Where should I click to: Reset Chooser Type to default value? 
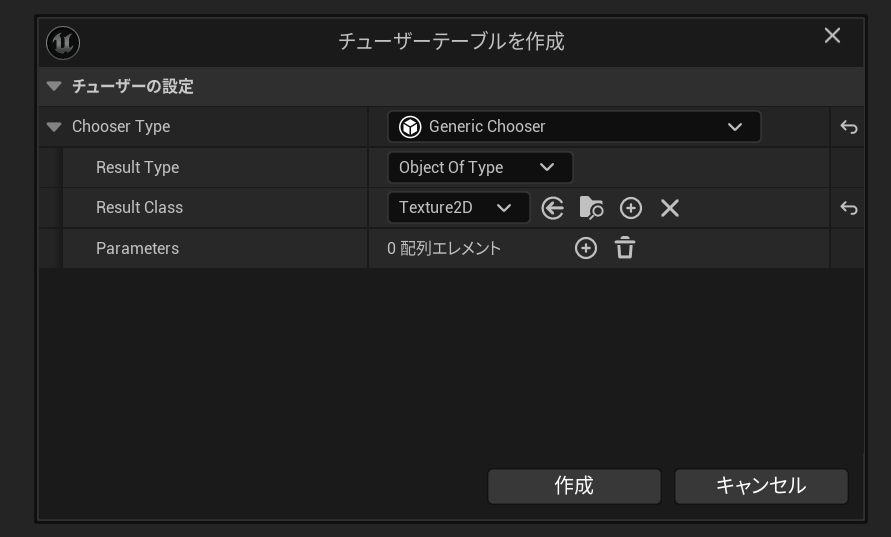[848, 127]
